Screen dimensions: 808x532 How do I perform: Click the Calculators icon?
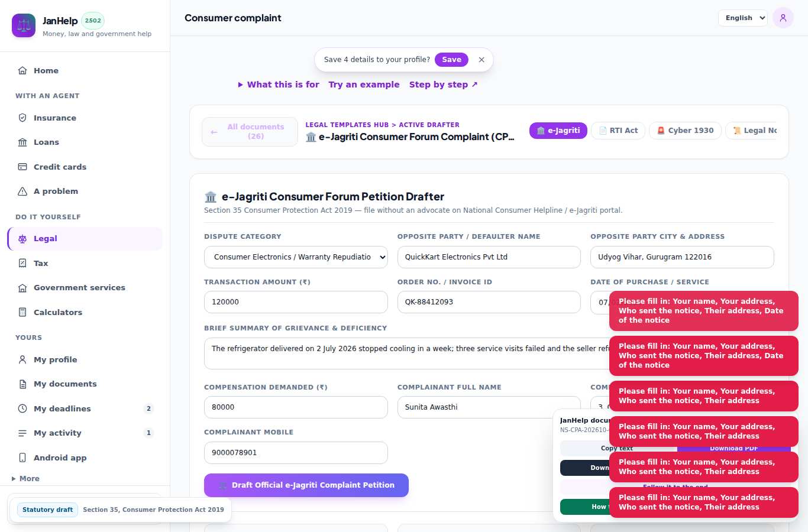tap(22, 312)
